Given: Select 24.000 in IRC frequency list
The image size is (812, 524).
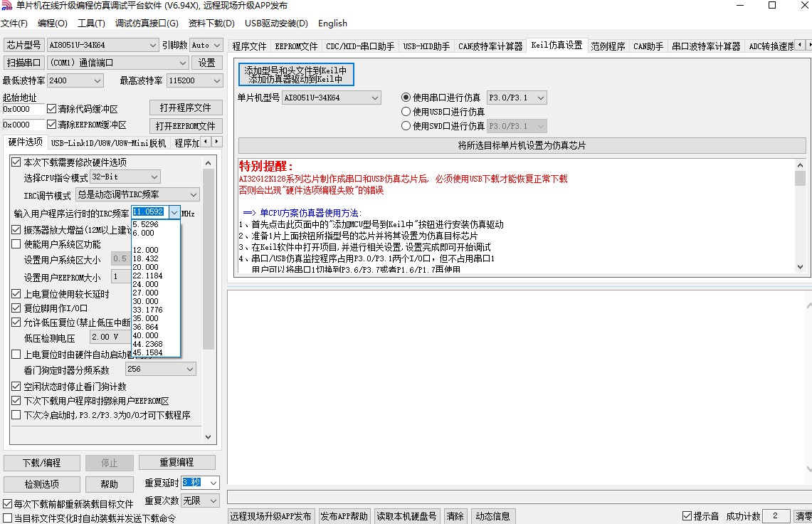Looking at the screenshot, I should pyautogui.click(x=155, y=284).
